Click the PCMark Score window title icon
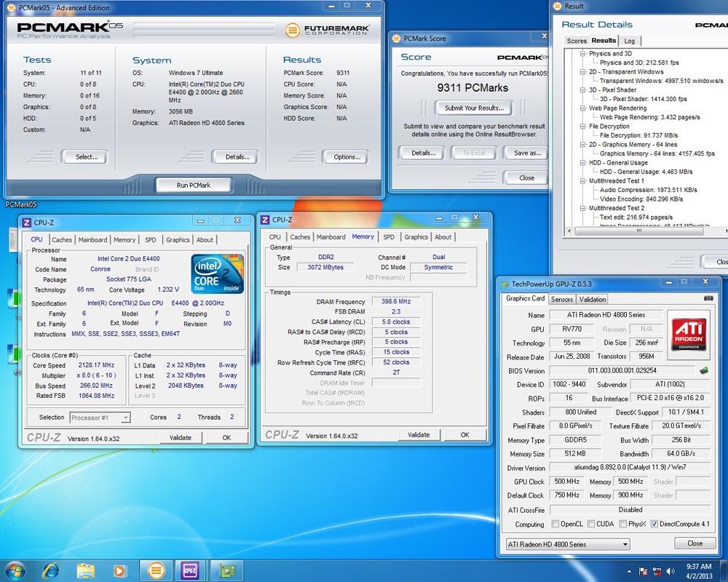This screenshot has height=582, width=728. point(397,39)
